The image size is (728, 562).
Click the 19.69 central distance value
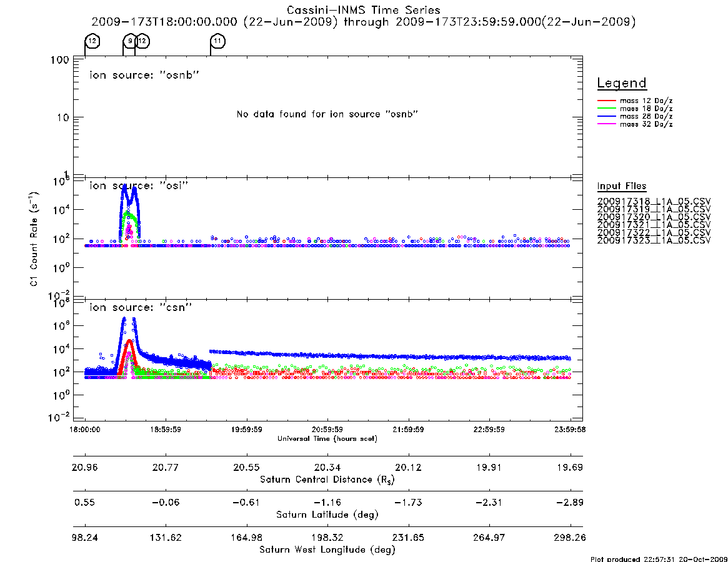[570, 467]
